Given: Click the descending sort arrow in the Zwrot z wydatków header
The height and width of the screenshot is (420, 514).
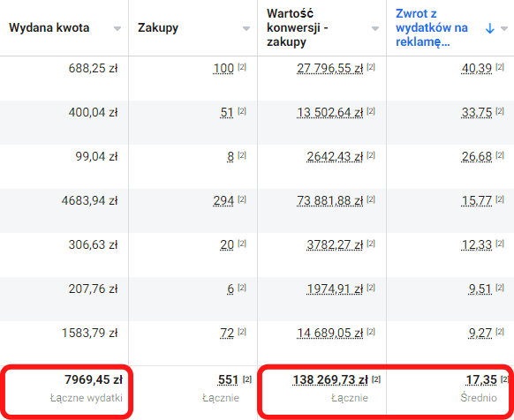Looking at the screenshot, I should click(490, 28).
